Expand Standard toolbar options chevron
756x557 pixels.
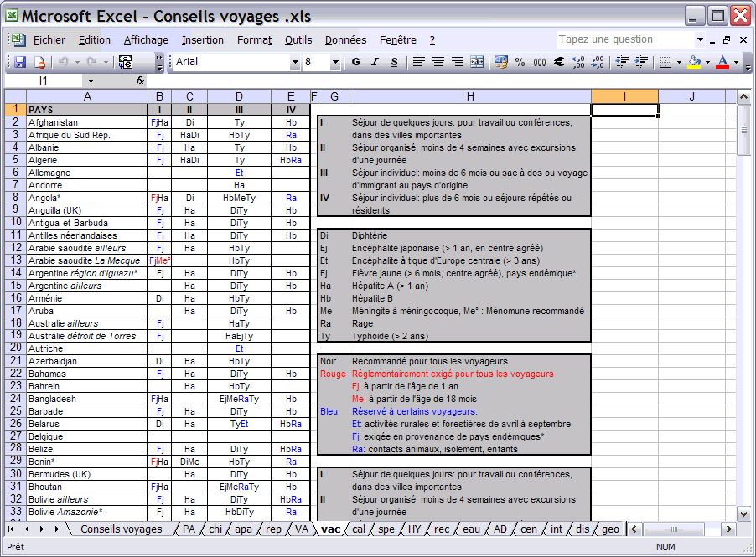point(159,62)
